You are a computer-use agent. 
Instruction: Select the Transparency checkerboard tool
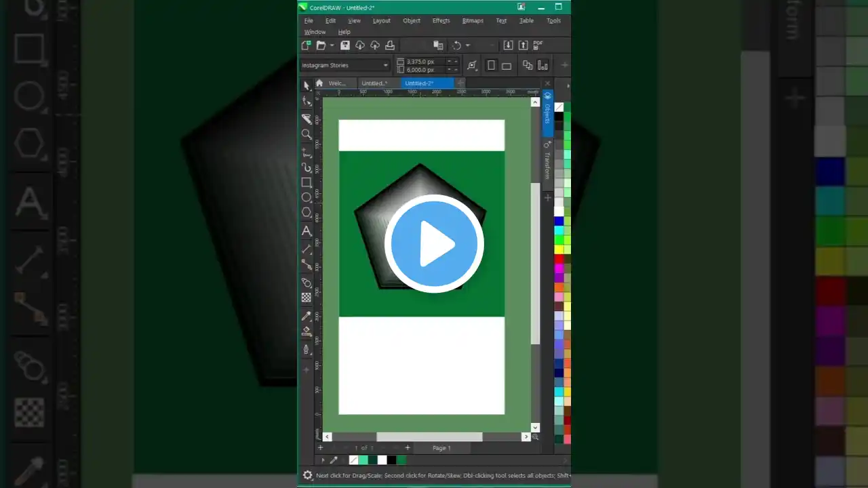[x=307, y=298]
